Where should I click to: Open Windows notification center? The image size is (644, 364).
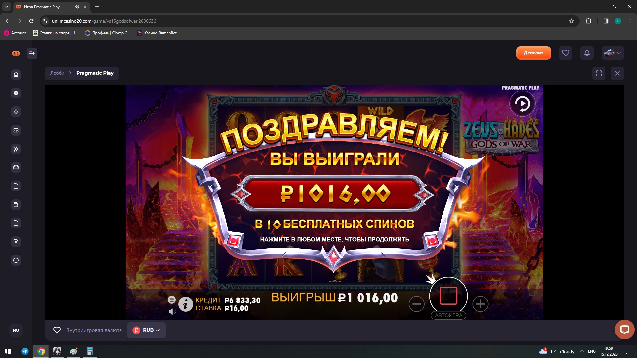[x=626, y=351]
